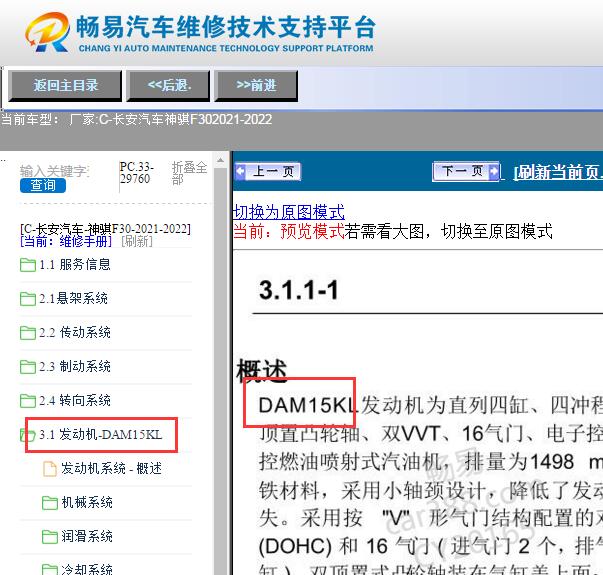Expand 2.1悬架系统 tree item
This screenshot has height=575, width=603.
(73, 298)
